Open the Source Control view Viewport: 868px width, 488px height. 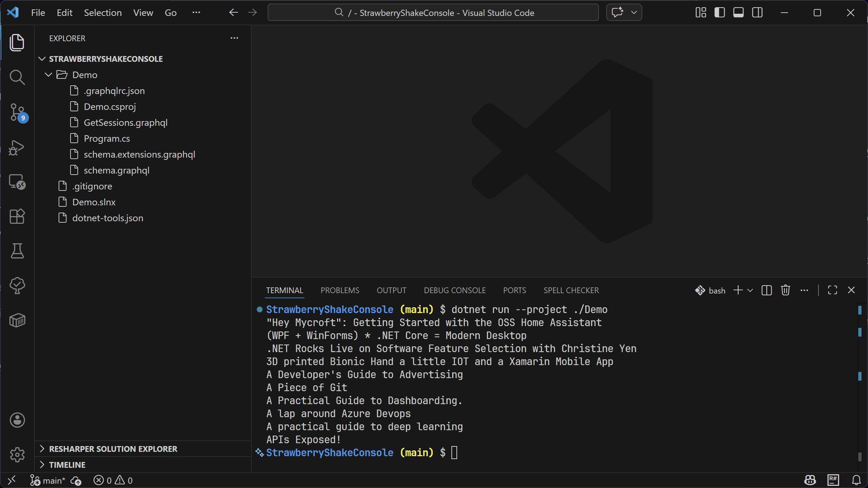coord(17,112)
